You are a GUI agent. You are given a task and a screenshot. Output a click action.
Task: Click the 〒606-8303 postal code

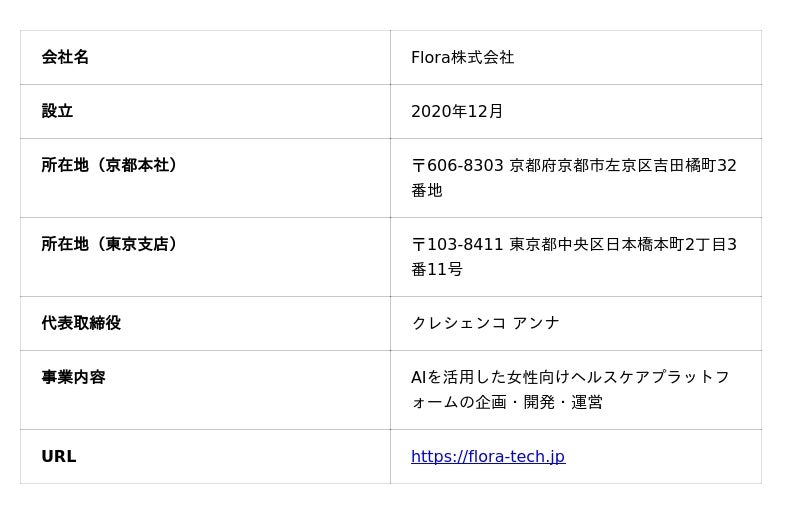(457, 166)
